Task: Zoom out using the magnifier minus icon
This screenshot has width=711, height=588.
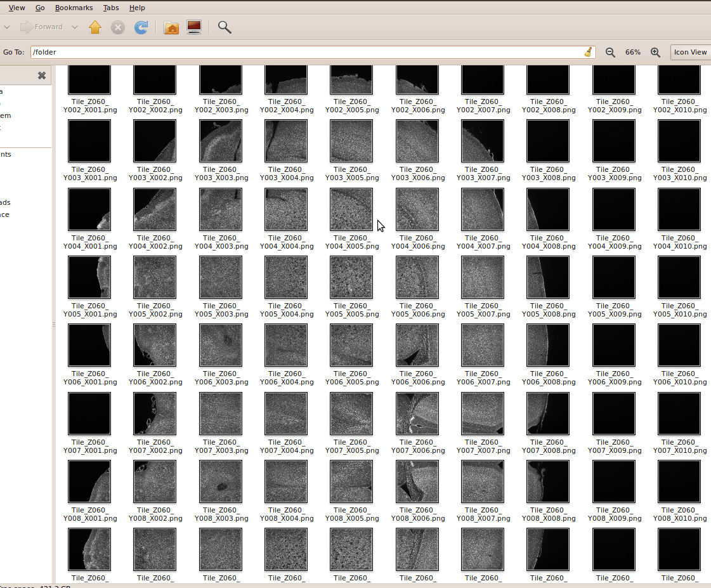Action: tap(610, 53)
